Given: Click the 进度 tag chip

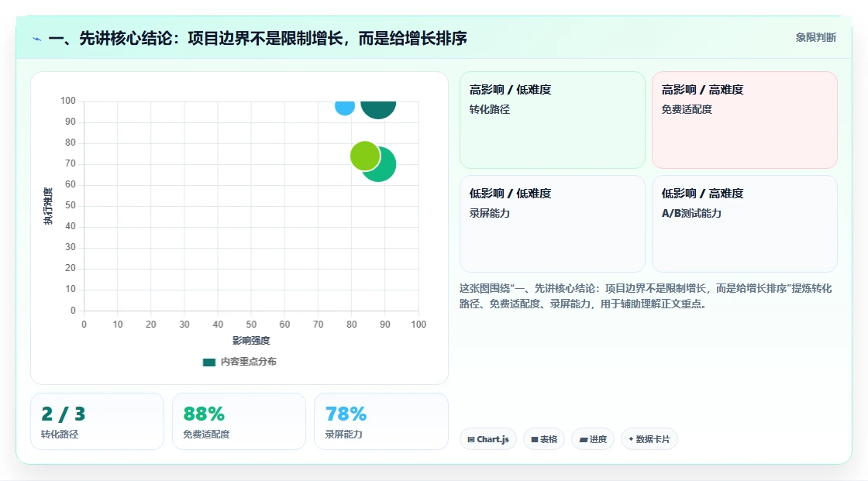Looking at the screenshot, I should [593, 439].
